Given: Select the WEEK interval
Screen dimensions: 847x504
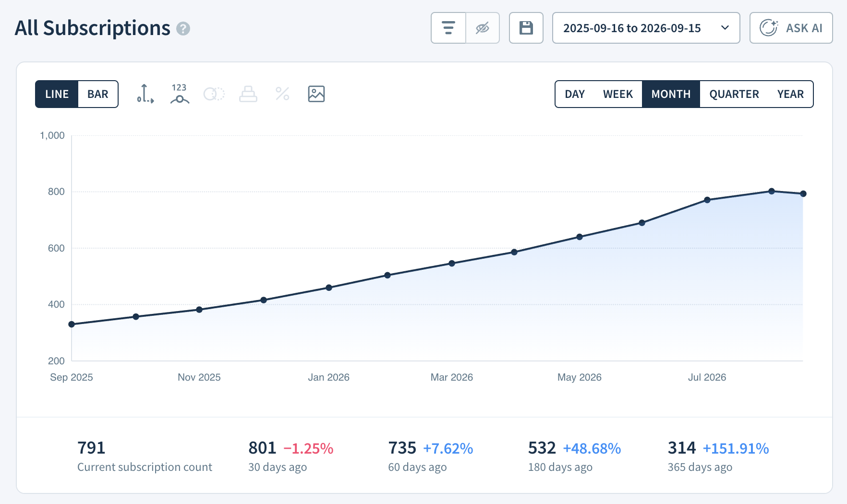Looking at the screenshot, I should click(618, 94).
